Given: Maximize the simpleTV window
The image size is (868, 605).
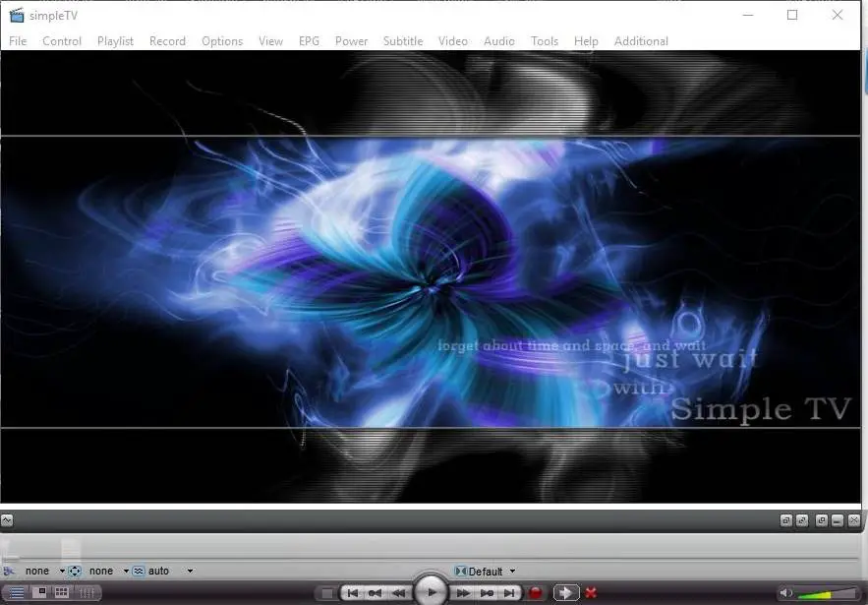Looking at the screenshot, I should click(x=792, y=15).
